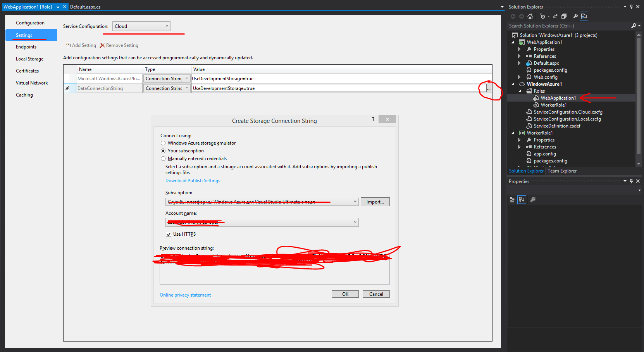Expand the Default.aspx node

pyautogui.click(x=520, y=63)
